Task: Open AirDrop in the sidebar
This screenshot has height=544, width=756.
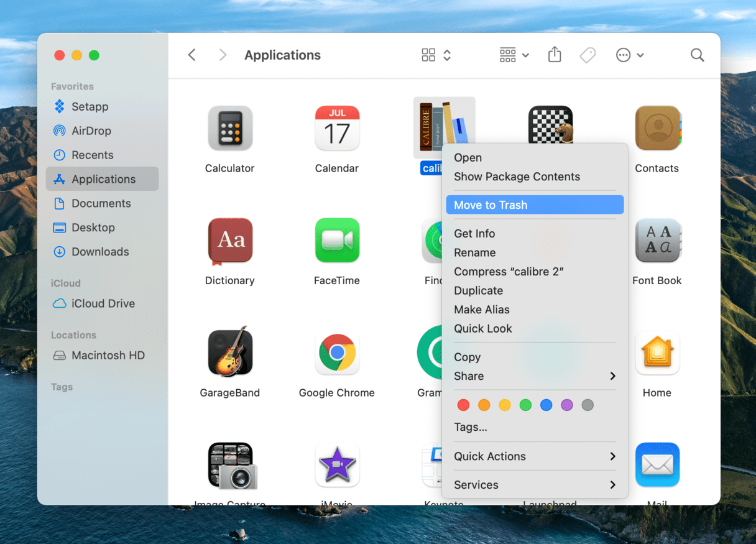Action: click(102, 131)
